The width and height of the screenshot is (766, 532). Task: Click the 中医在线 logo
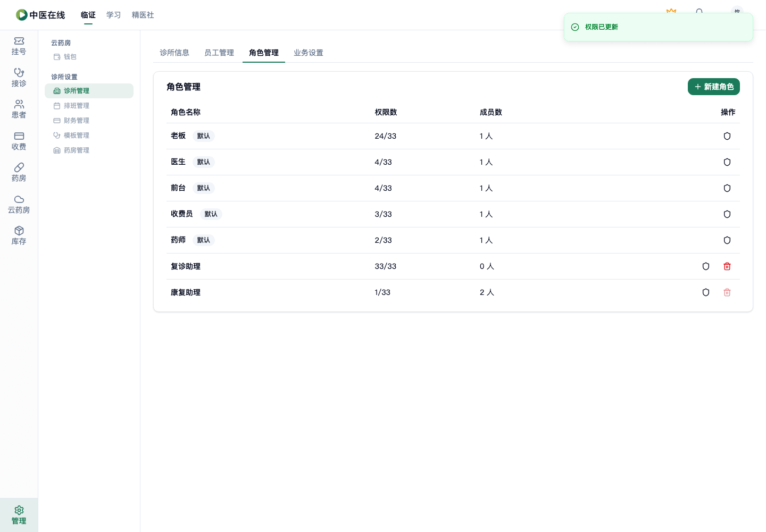40,15
